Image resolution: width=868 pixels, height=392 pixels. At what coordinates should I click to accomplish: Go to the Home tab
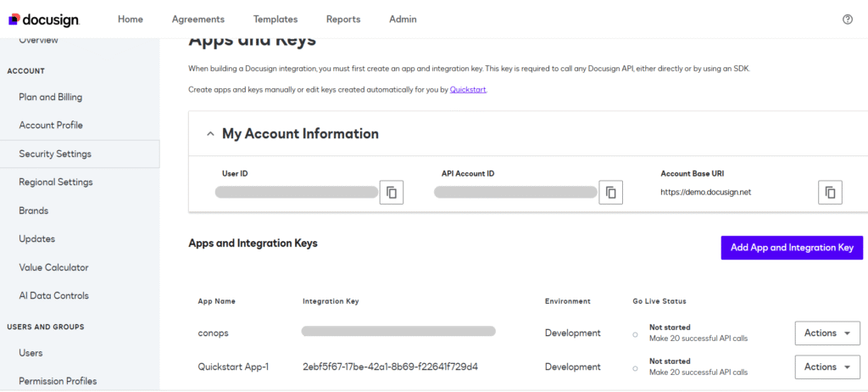tap(131, 19)
